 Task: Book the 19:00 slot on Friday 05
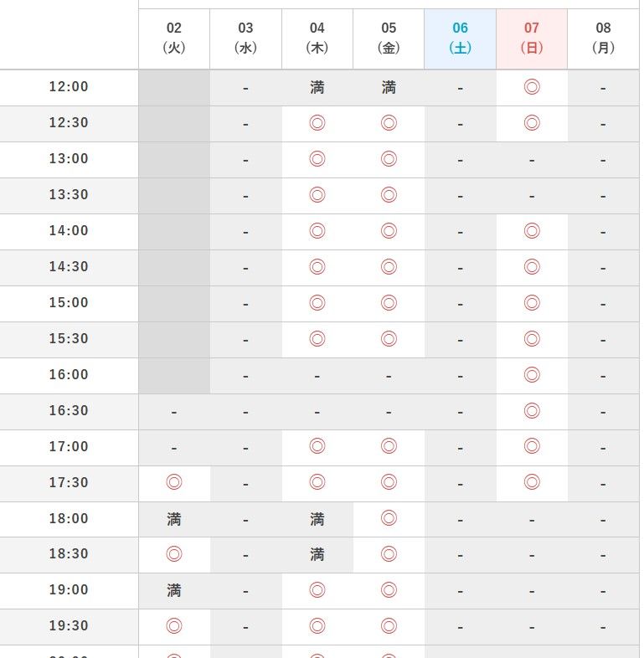coord(389,590)
